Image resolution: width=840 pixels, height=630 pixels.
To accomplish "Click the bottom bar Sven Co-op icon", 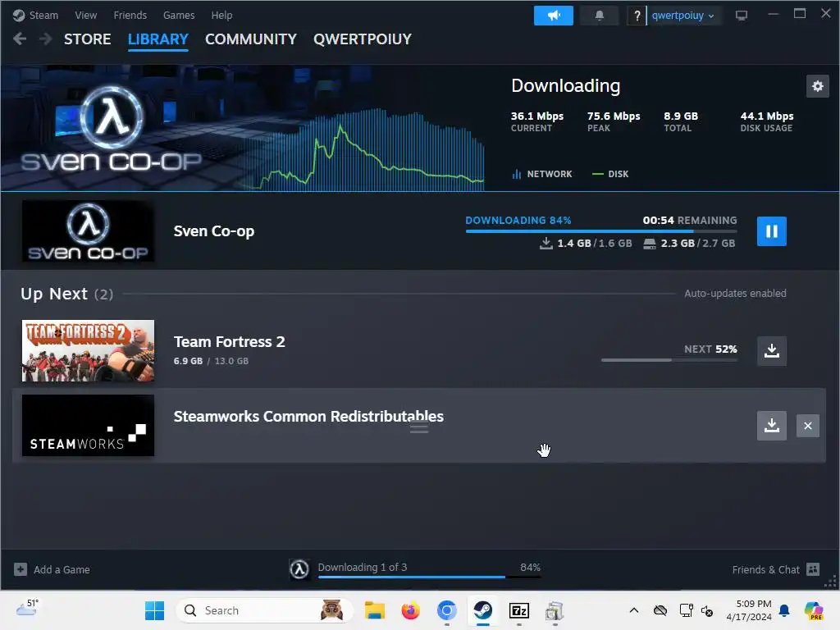I will (x=299, y=569).
